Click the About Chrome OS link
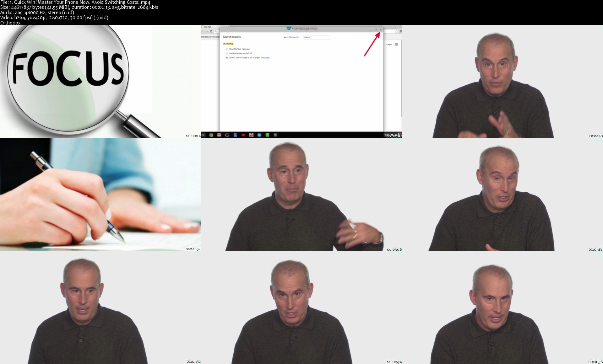The image size is (603, 364). tap(291, 37)
